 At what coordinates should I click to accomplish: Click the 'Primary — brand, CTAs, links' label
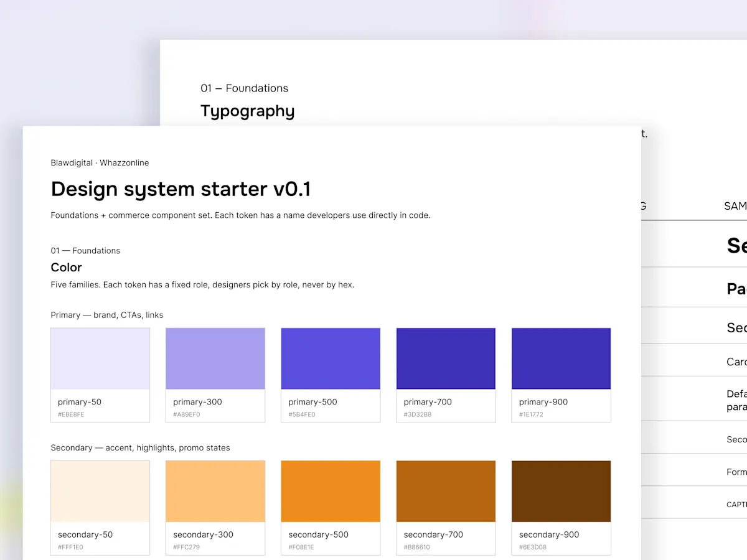[107, 315]
